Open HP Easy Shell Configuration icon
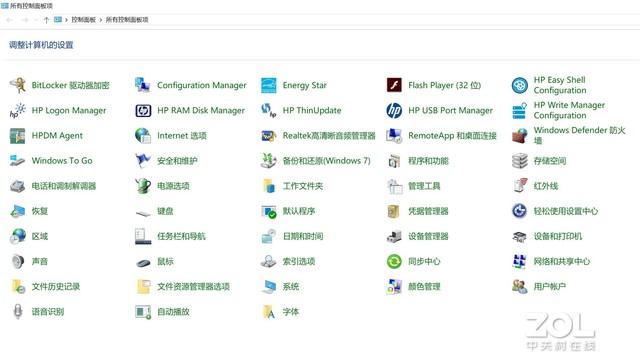Image resolution: width=640 pixels, height=362 pixels. [x=520, y=85]
